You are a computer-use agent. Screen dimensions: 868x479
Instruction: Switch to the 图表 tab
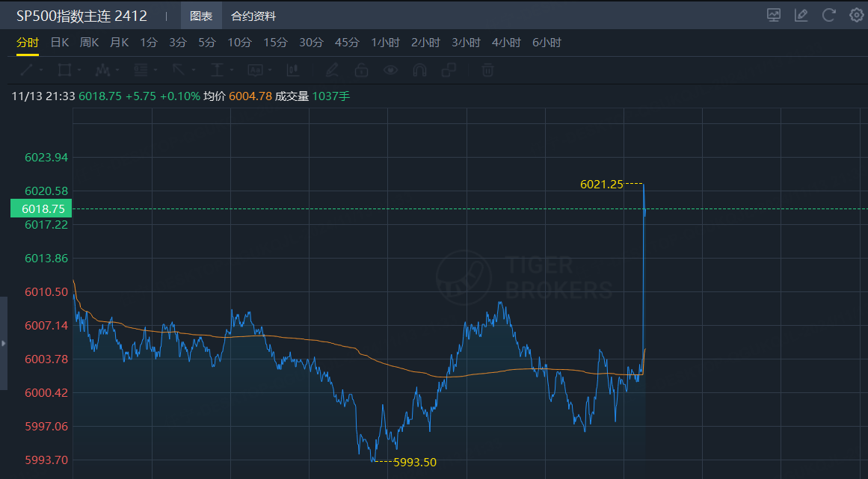click(201, 16)
